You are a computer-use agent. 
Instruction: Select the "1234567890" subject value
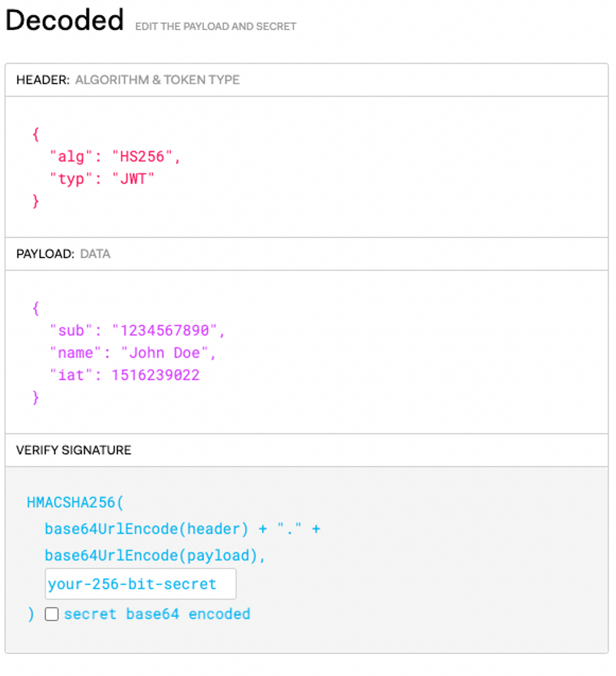[165, 331]
